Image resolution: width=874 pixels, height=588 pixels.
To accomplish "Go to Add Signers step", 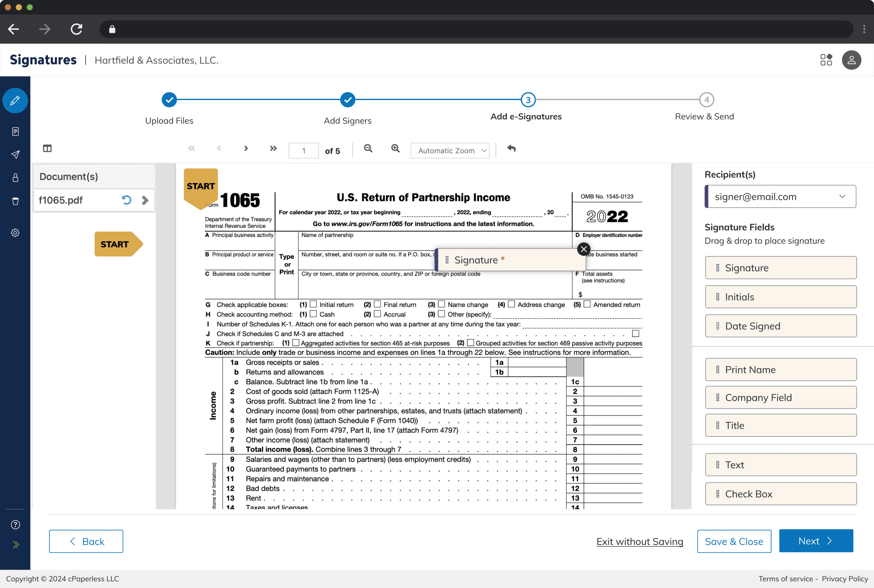I will pyautogui.click(x=348, y=100).
